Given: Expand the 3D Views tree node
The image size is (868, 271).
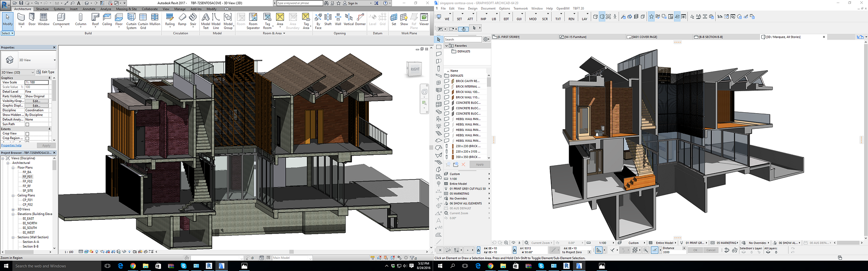Looking at the screenshot, I should [13, 209].
